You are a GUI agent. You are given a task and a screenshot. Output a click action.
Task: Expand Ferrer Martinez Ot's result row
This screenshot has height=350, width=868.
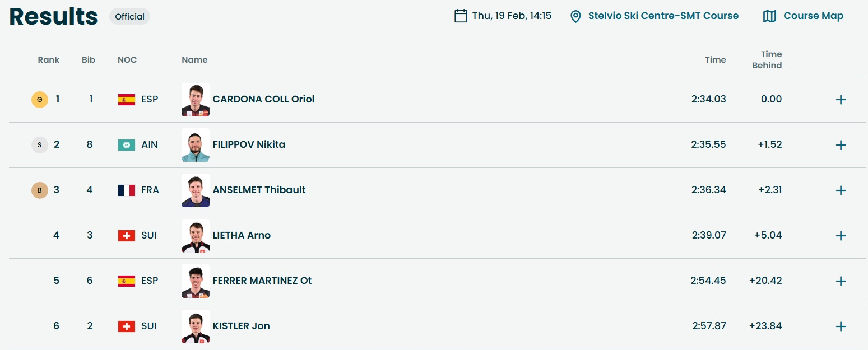coord(841,281)
